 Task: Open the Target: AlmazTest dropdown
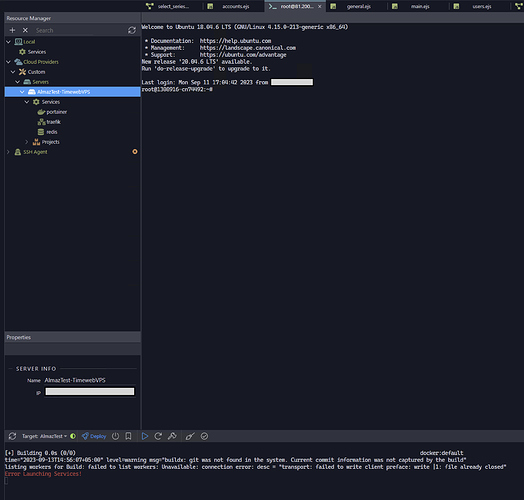point(44,436)
